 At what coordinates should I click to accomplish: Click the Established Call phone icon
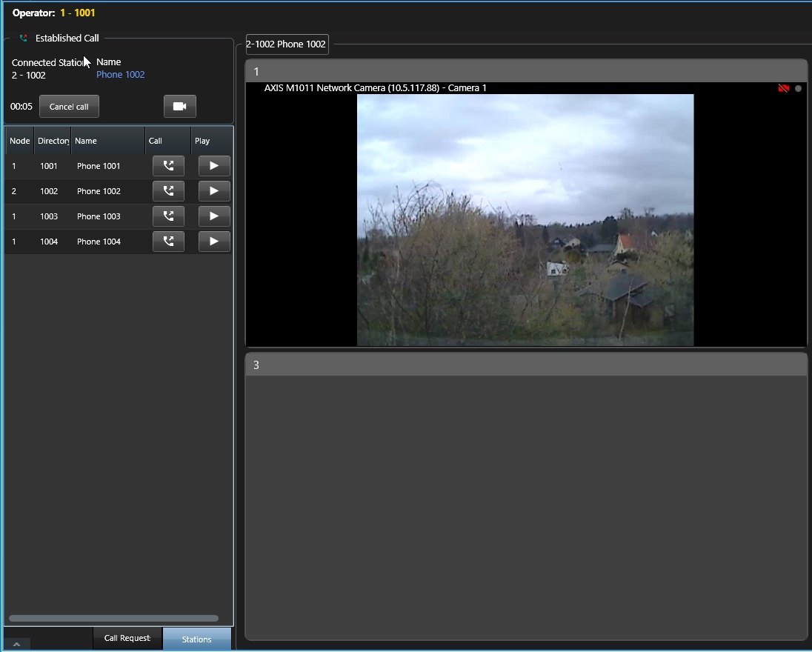coord(24,39)
